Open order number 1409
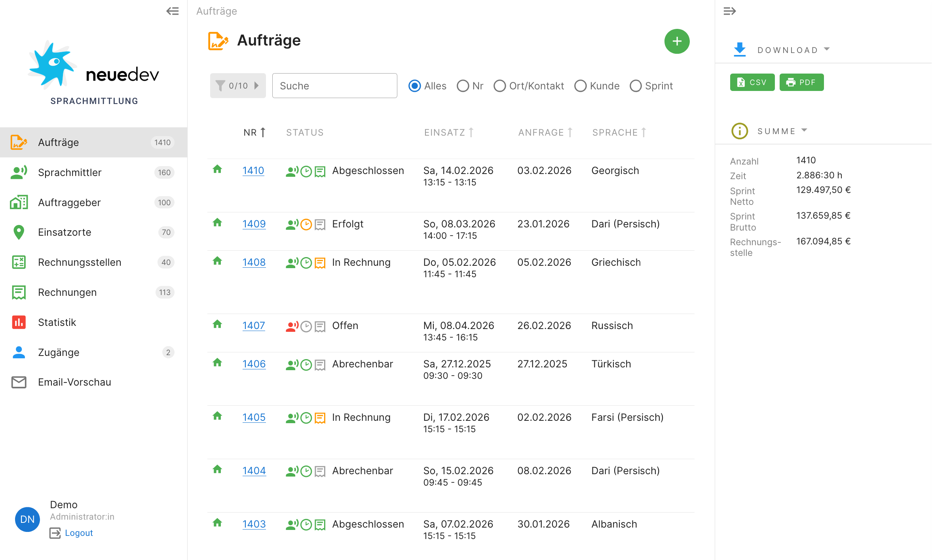The image size is (932, 560). (x=254, y=224)
